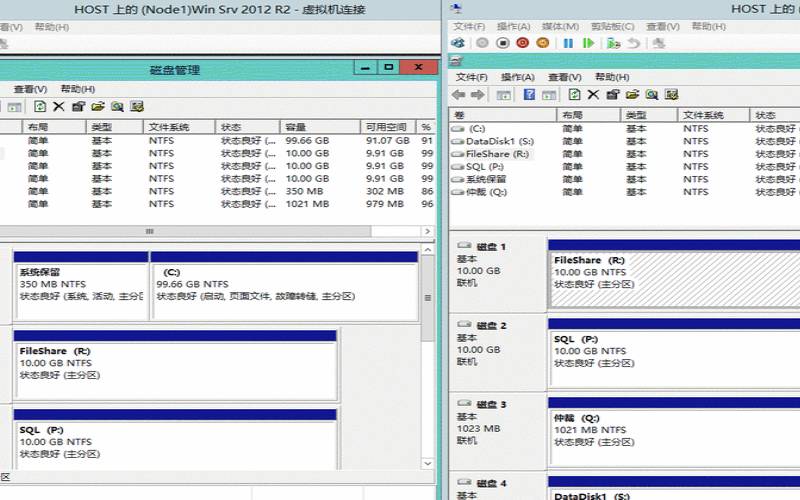Select hatched FileShare (R:) partition in right window
This screenshot has width=800, height=500.
pos(674,274)
